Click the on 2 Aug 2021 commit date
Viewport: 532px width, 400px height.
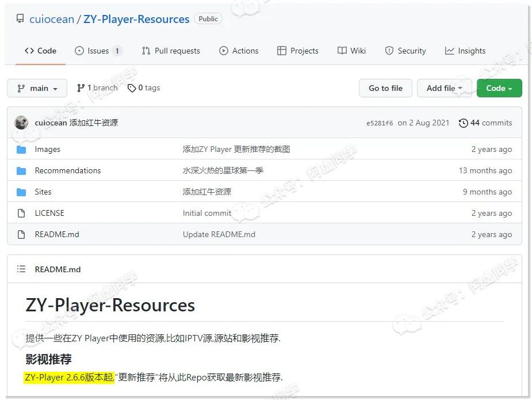(423, 123)
